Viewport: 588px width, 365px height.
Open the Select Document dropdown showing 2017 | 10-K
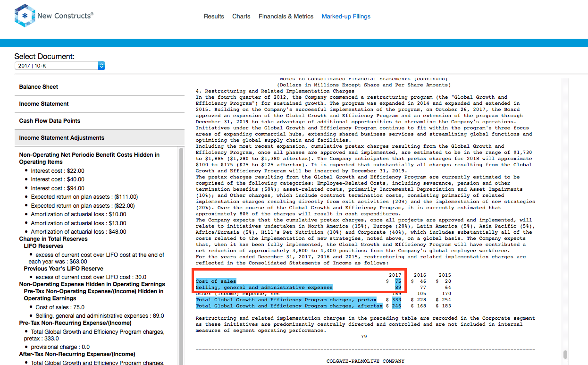point(60,66)
